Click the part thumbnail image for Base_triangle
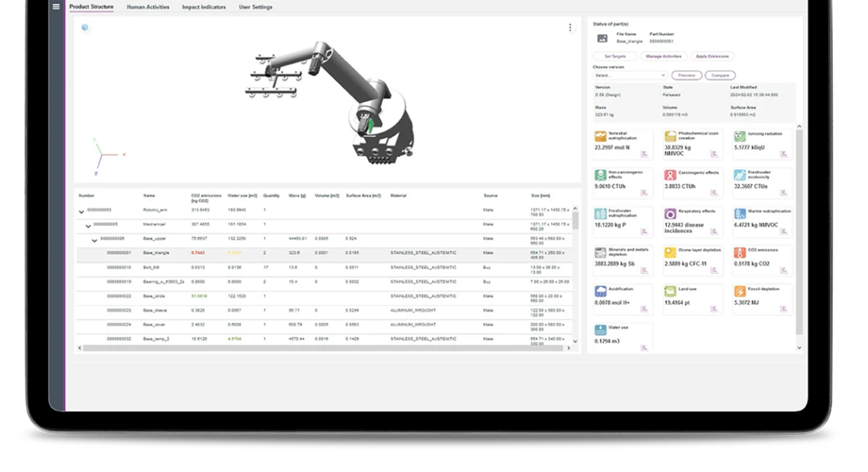Screen dimensions: 868x472 point(602,38)
